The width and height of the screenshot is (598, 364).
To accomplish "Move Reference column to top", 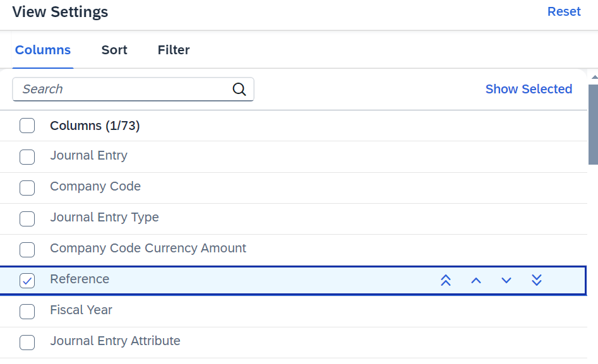I will click(x=445, y=281).
